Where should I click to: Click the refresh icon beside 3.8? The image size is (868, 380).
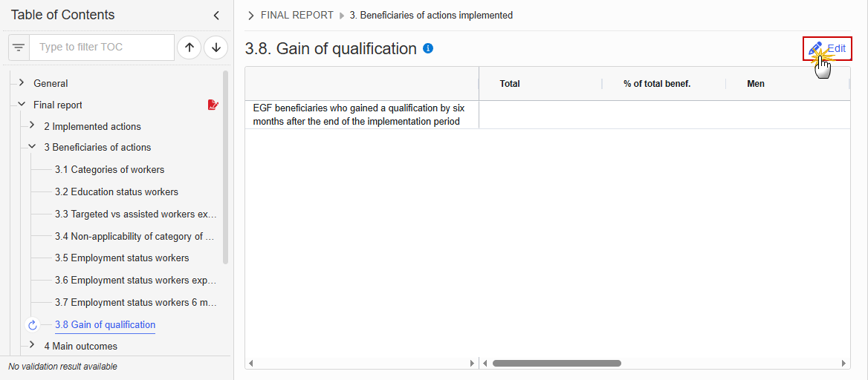click(x=33, y=325)
